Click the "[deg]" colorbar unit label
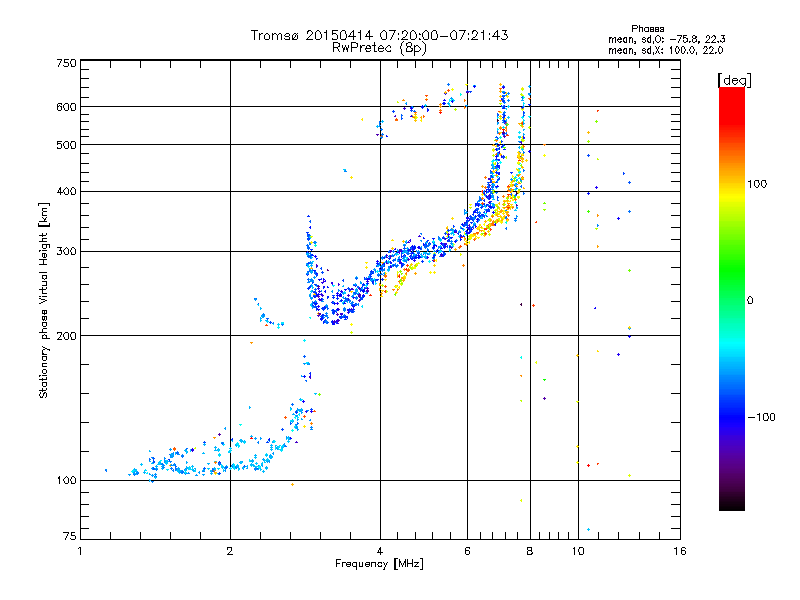 click(734, 80)
